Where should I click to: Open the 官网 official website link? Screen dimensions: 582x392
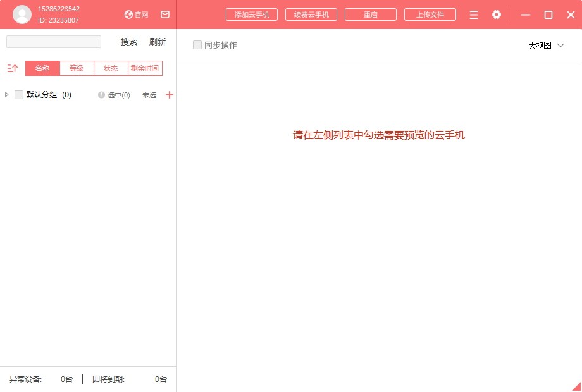click(136, 15)
